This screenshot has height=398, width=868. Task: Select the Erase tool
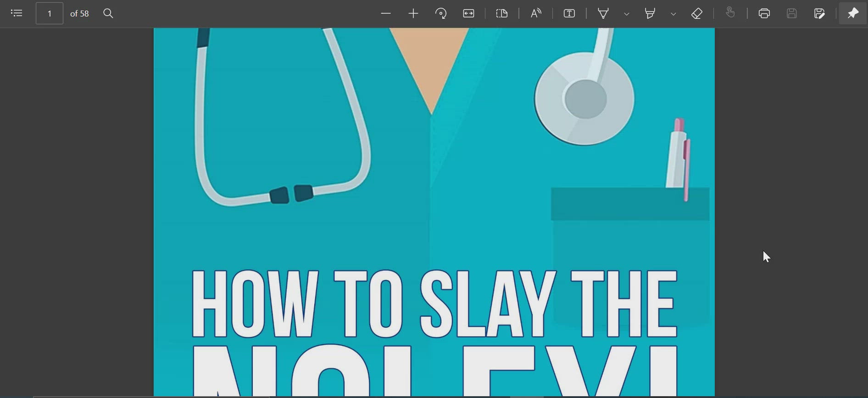[697, 13]
